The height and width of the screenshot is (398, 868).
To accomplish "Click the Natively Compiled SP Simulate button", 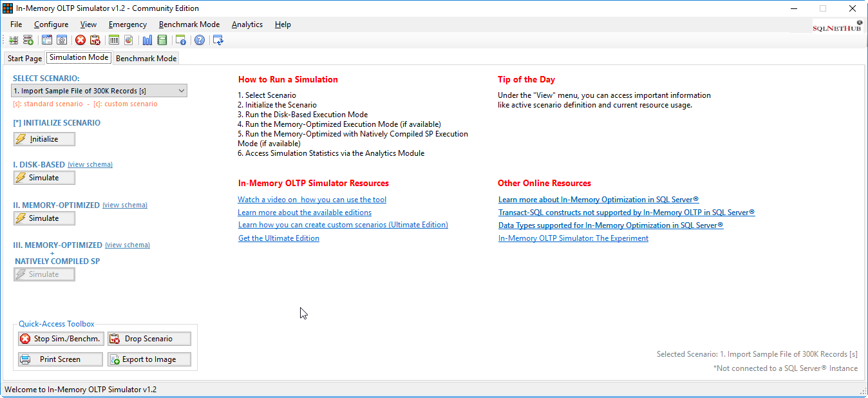I will click(44, 274).
